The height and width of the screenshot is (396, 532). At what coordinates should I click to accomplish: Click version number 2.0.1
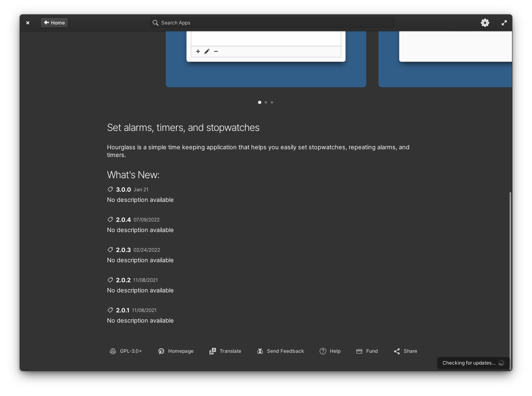pos(122,310)
